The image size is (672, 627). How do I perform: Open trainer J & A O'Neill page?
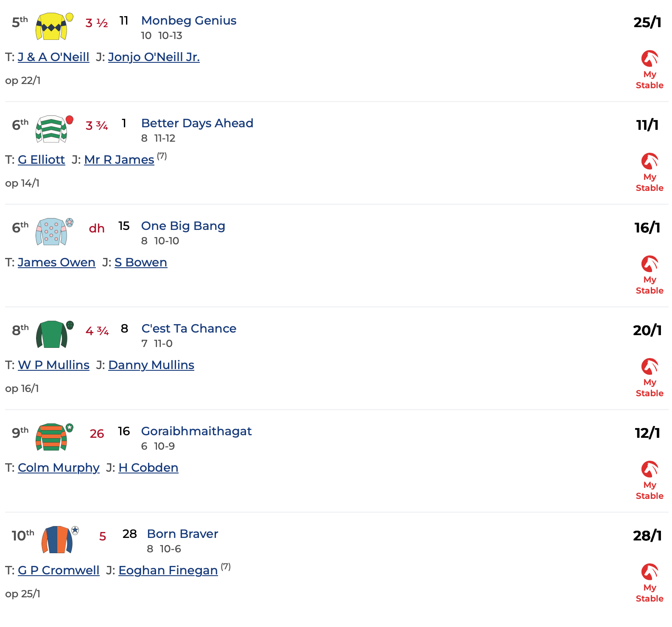click(53, 57)
